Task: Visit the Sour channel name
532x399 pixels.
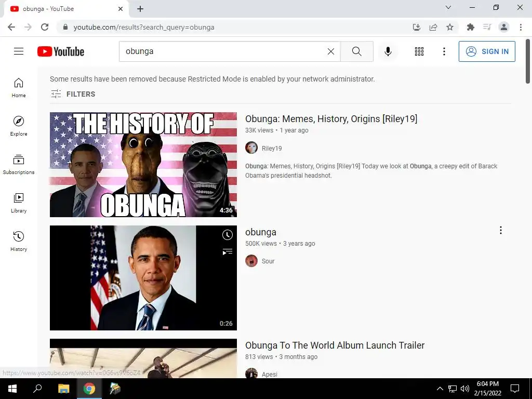Action: point(268,261)
